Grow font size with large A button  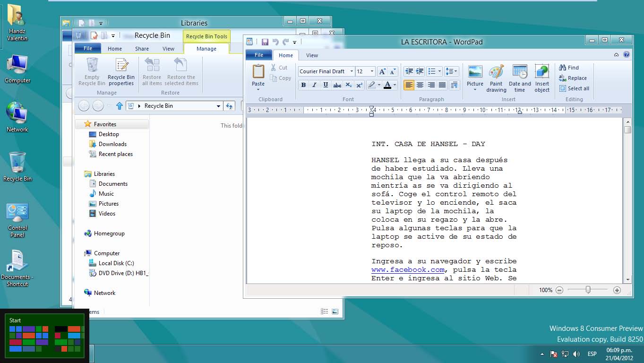point(382,71)
